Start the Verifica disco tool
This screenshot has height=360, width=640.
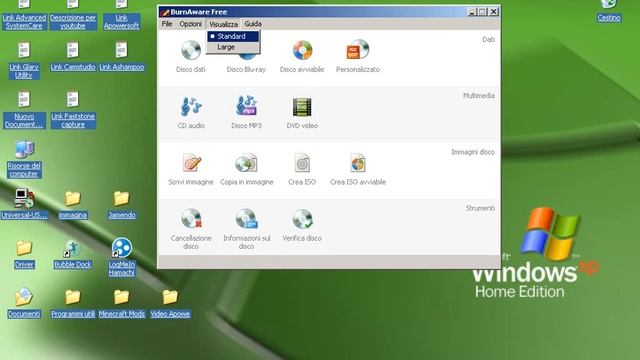(x=302, y=225)
